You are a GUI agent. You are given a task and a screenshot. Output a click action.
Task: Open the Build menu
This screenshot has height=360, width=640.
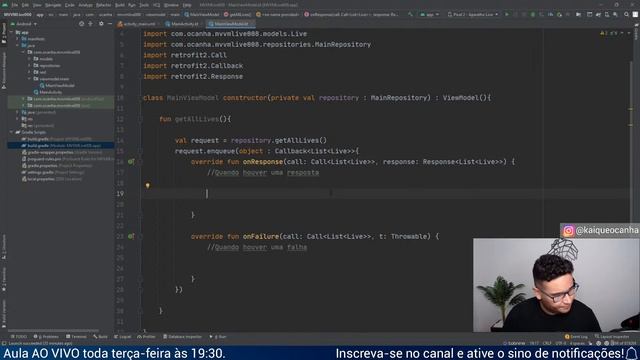coord(120,5)
